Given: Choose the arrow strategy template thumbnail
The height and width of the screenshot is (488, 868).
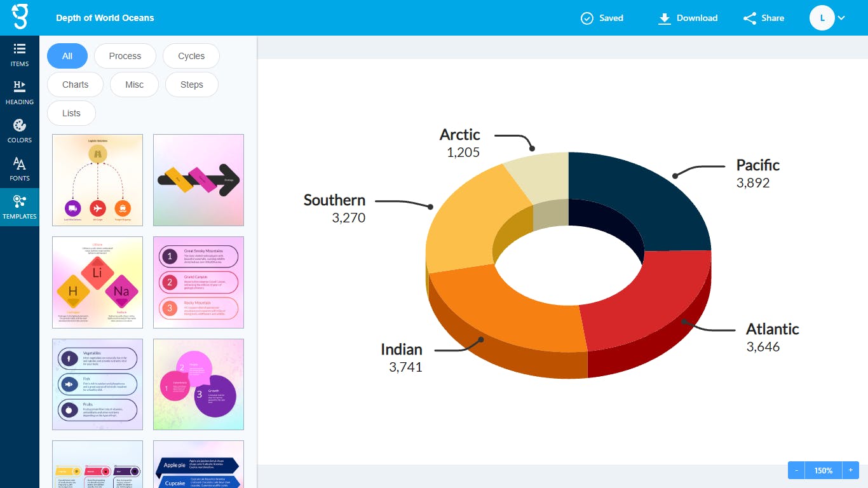Looking at the screenshot, I should (198, 180).
